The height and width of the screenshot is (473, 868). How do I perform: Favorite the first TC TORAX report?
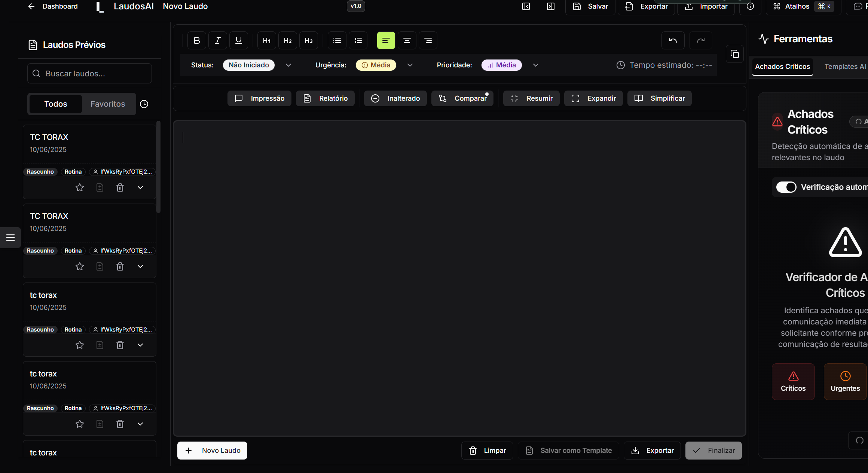tap(80, 187)
